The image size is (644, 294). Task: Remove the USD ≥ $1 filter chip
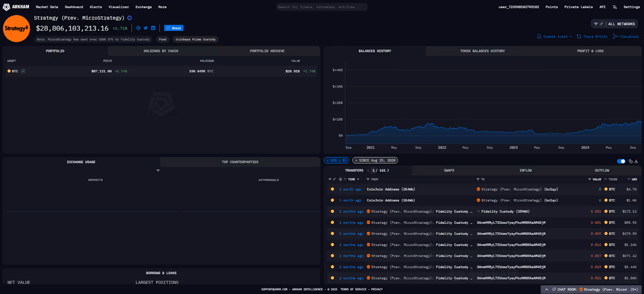click(328, 160)
